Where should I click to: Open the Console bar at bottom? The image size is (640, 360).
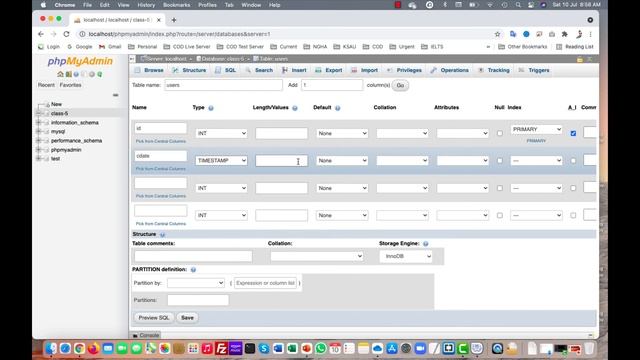(146, 336)
